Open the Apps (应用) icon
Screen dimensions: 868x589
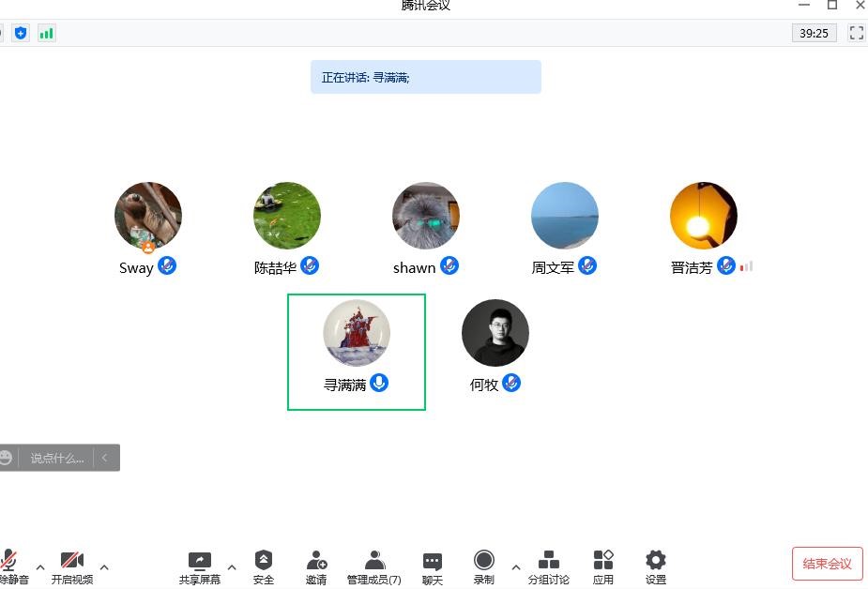pos(602,567)
